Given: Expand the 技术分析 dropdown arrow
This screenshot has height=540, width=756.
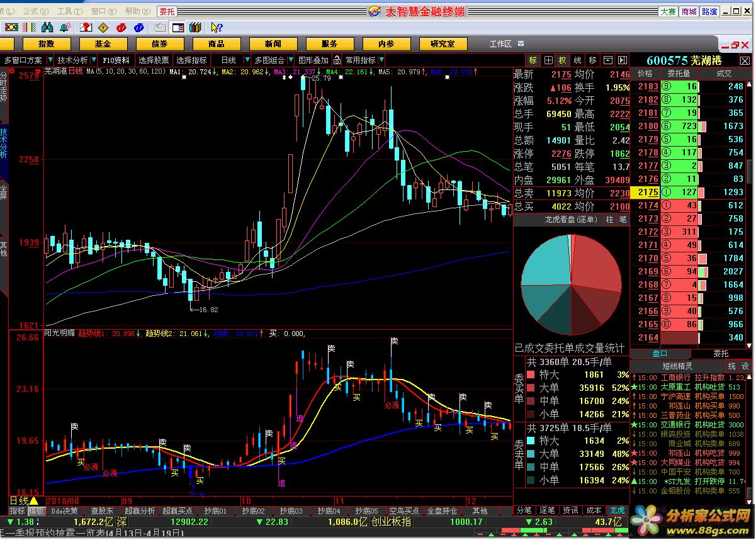Looking at the screenshot, I should [x=94, y=60].
